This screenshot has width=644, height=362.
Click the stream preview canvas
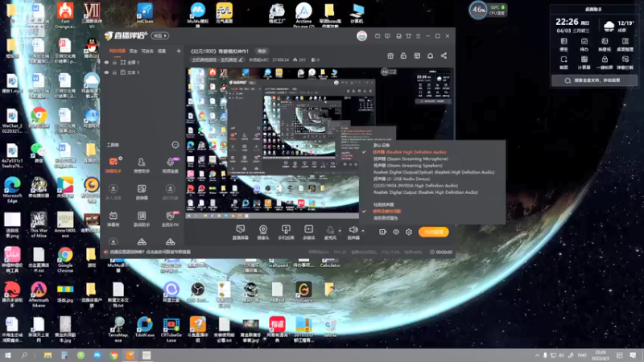319,144
